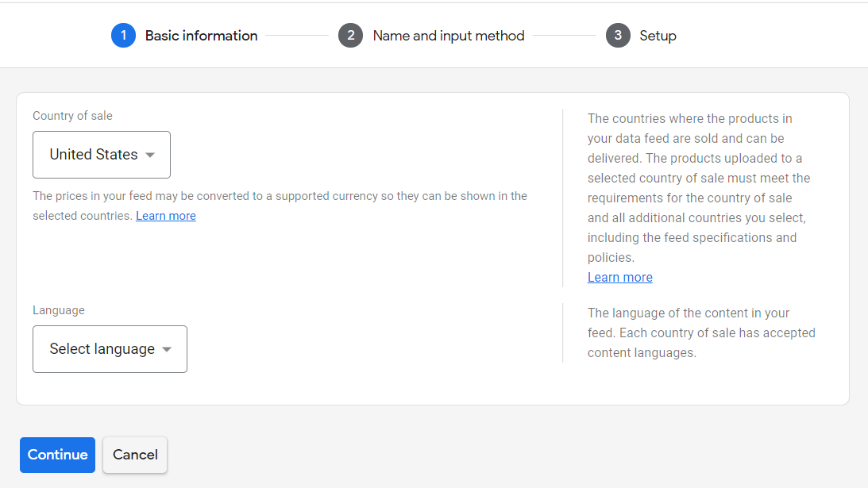The width and height of the screenshot is (868, 488).
Task: Click the Continue button
Action: [x=57, y=455]
